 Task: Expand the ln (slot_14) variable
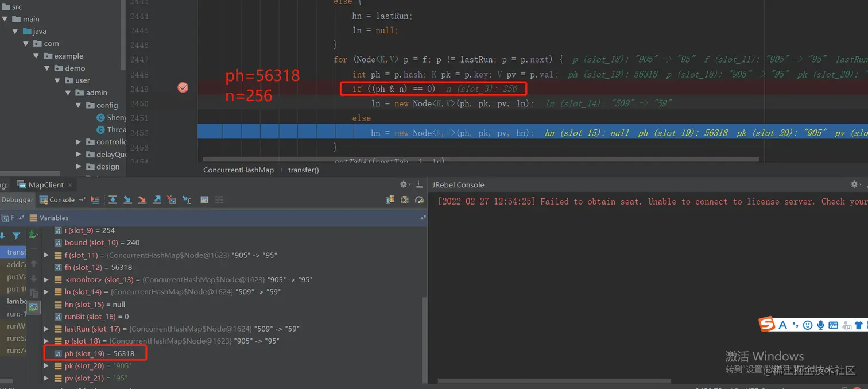pos(46,292)
